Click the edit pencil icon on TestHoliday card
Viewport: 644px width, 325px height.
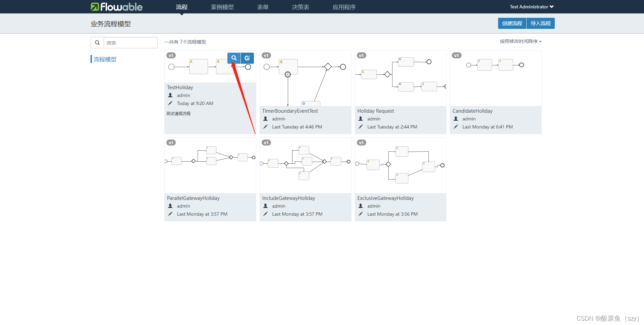tap(247, 58)
